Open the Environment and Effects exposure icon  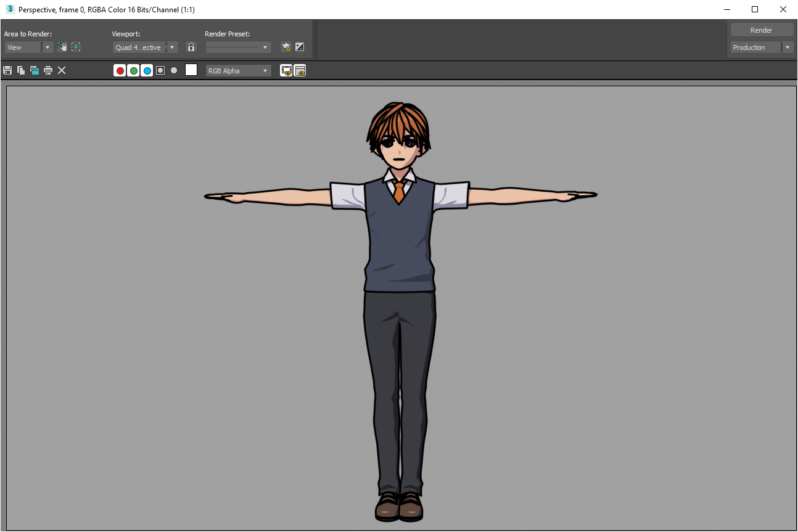[x=300, y=47]
